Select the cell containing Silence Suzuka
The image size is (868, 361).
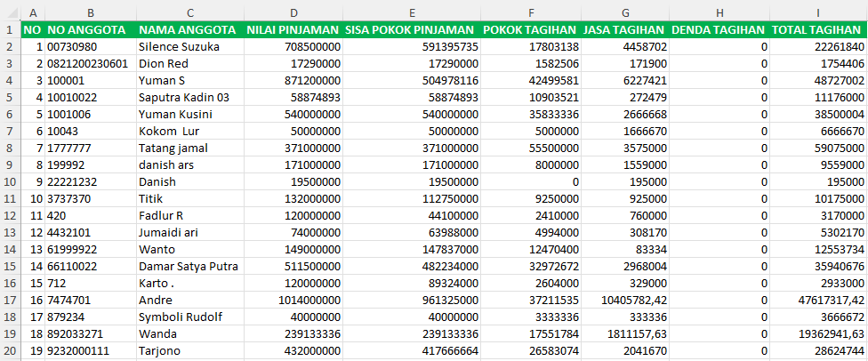190,46
